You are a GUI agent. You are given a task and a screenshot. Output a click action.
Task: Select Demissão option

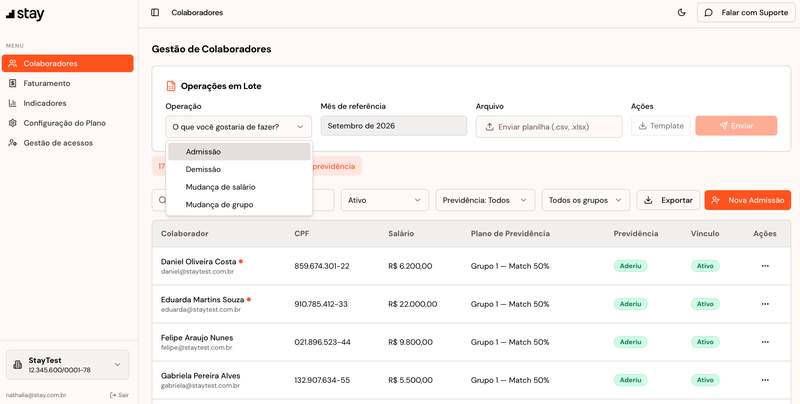tap(239, 169)
